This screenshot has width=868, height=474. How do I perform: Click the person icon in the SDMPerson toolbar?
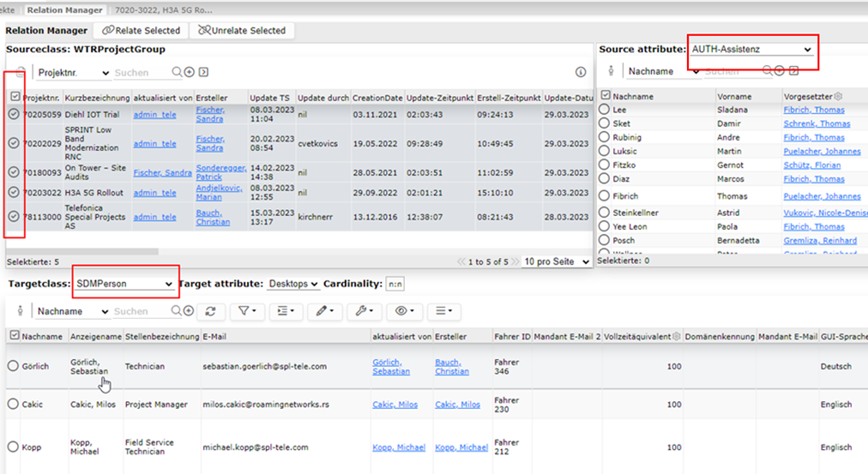pyautogui.click(x=20, y=311)
